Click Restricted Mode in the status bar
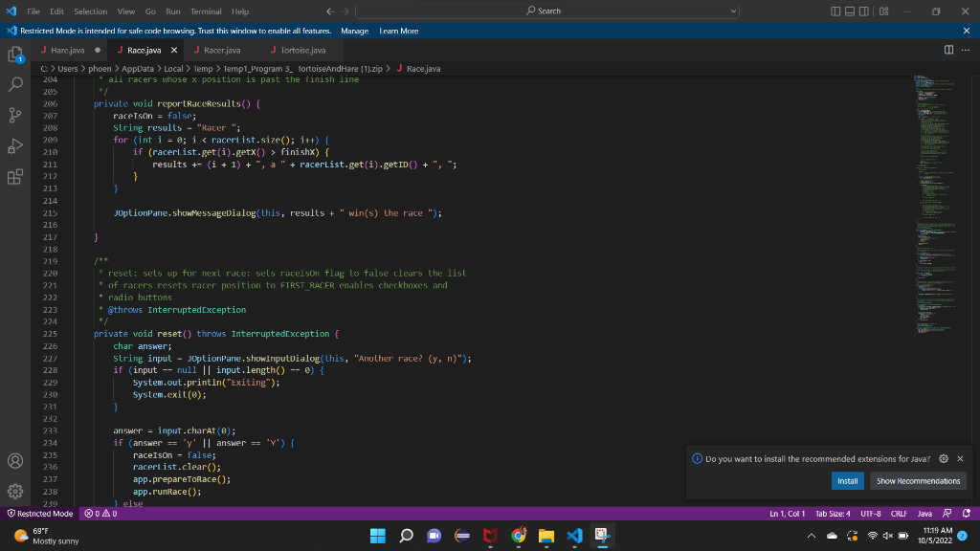 [x=38, y=513]
